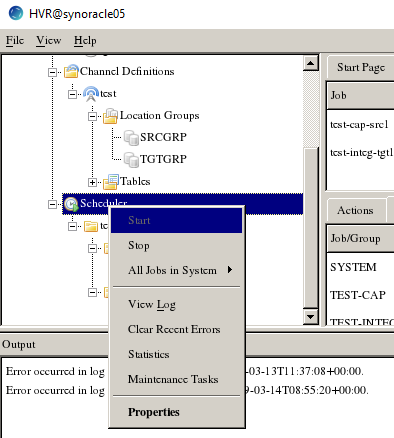Collapse the Channel Definitions node
Viewport: 394px width, 438px height.
click(x=52, y=72)
